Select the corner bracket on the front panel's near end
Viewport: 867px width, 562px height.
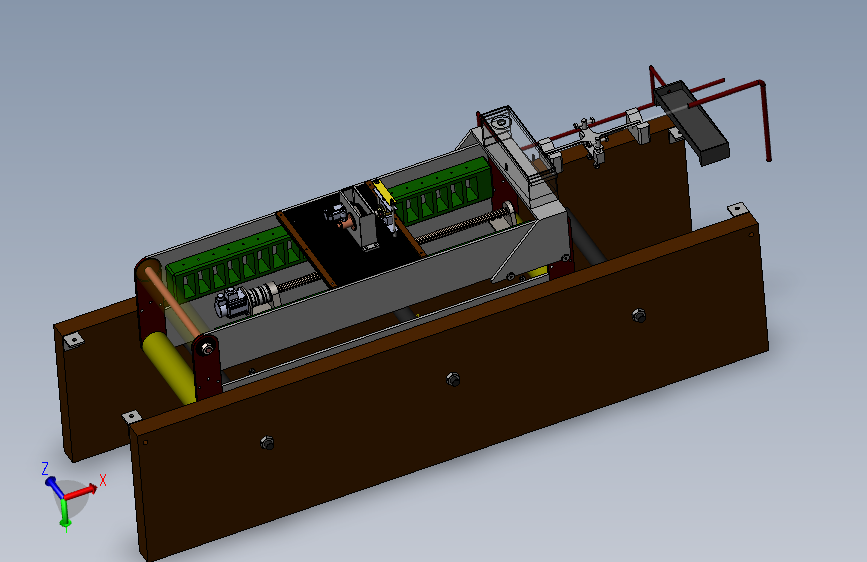(x=132, y=417)
